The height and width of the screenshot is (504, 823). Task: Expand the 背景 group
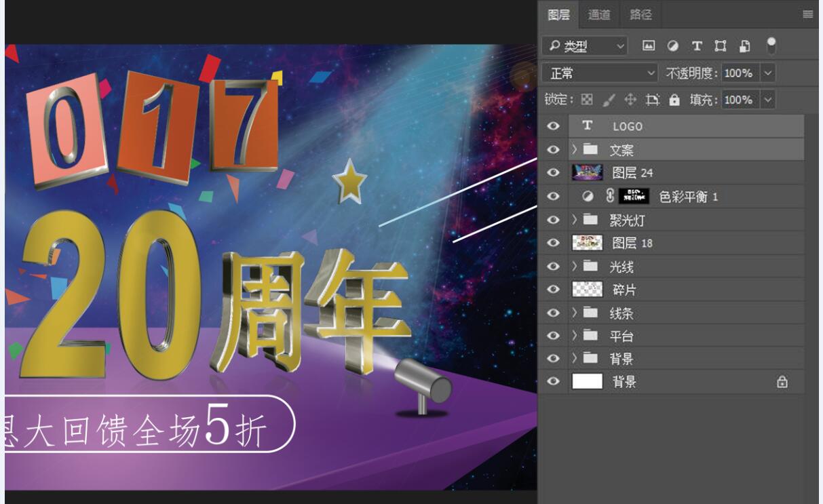(x=575, y=358)
